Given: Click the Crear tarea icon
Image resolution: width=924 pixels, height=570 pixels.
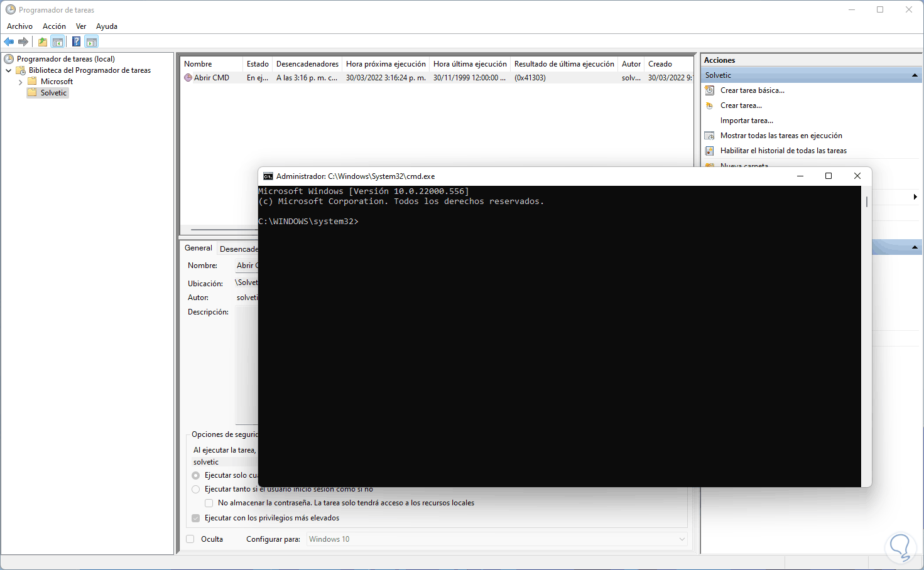Looking at the screenshot, I should tap(709, 105).
